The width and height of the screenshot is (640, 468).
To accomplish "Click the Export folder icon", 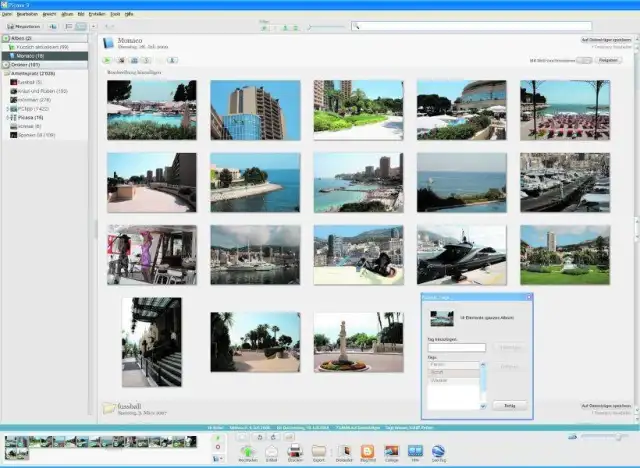I will (319, 452).
